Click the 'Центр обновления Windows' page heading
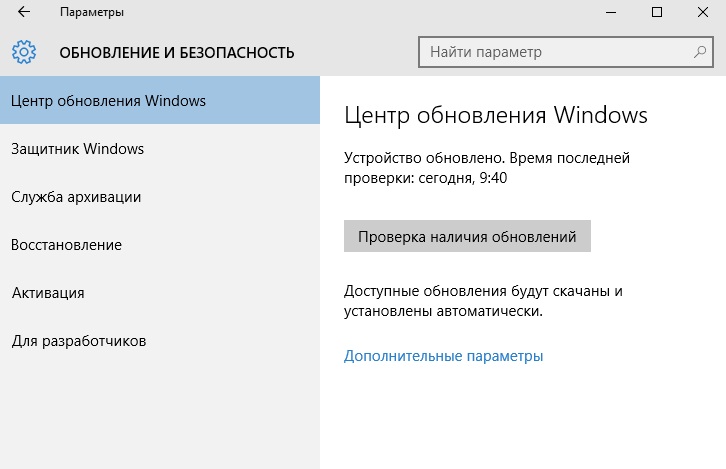Viewport: 726px width, 469px height. (x=495, y=115)
